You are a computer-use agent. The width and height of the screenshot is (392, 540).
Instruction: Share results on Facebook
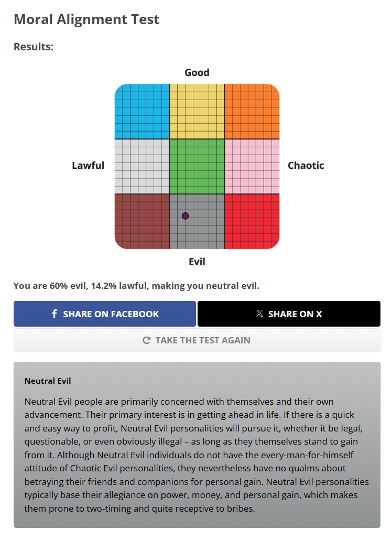coord(105,314)
